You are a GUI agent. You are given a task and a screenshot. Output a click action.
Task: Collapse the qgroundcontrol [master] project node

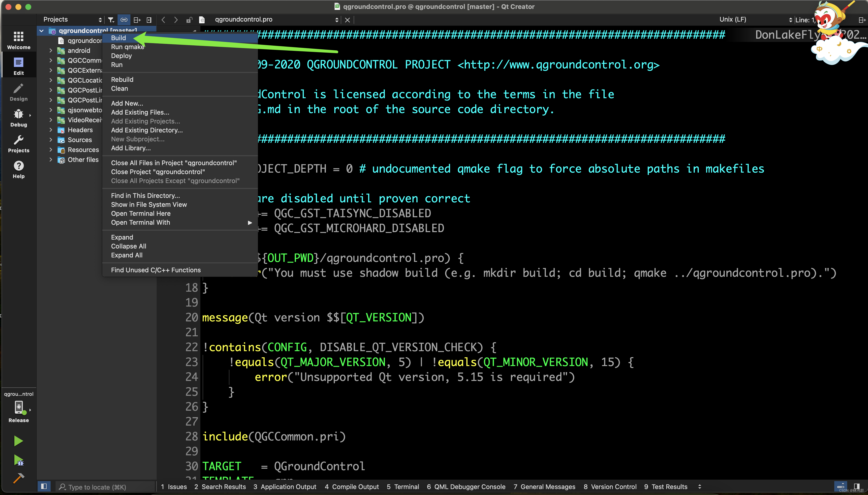(x=41, y=31)
